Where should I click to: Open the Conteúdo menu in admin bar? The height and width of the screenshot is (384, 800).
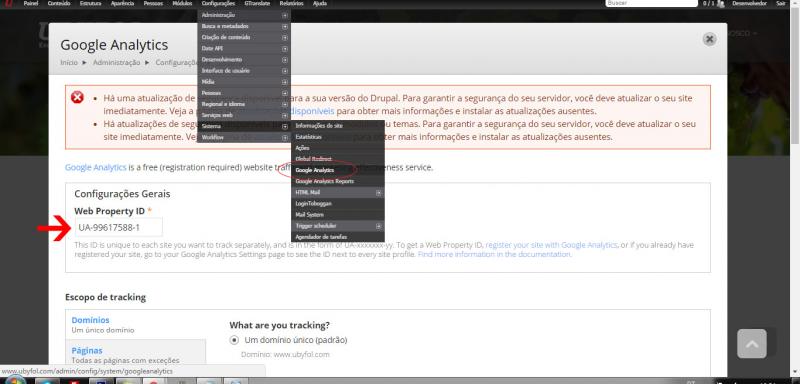[x=59, y=4]
